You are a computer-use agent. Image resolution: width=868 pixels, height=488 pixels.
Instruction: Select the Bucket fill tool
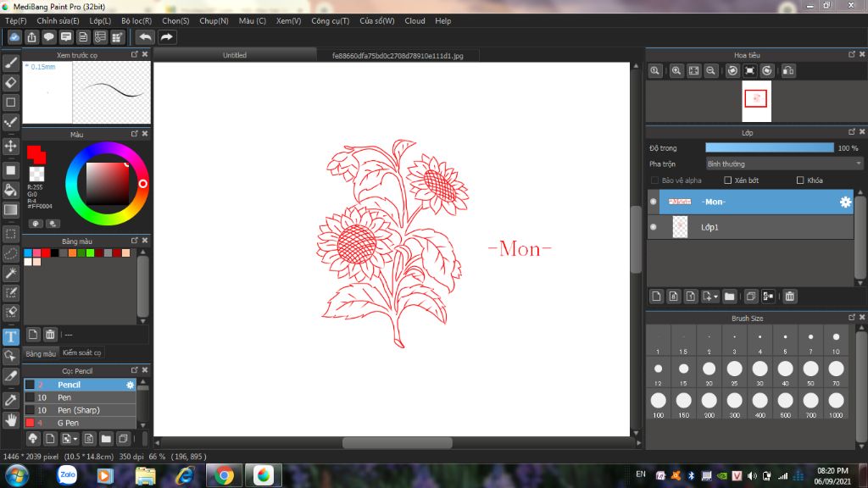tap(10, 191)
